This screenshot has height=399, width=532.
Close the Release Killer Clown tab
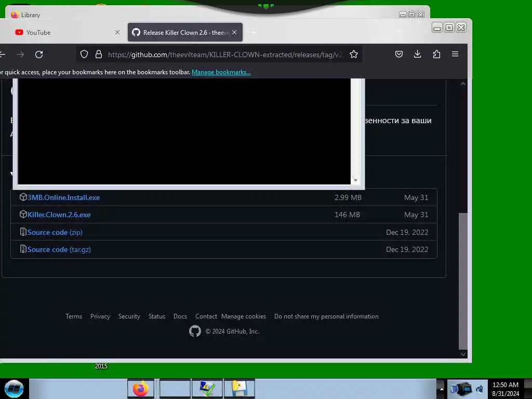(x=234, y=32)
